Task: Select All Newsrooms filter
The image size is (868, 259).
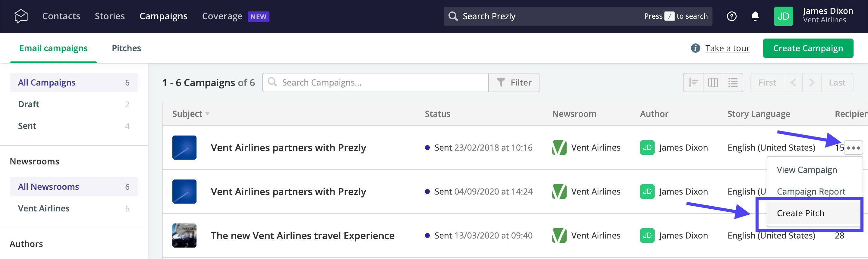Action: pos(74,187)
